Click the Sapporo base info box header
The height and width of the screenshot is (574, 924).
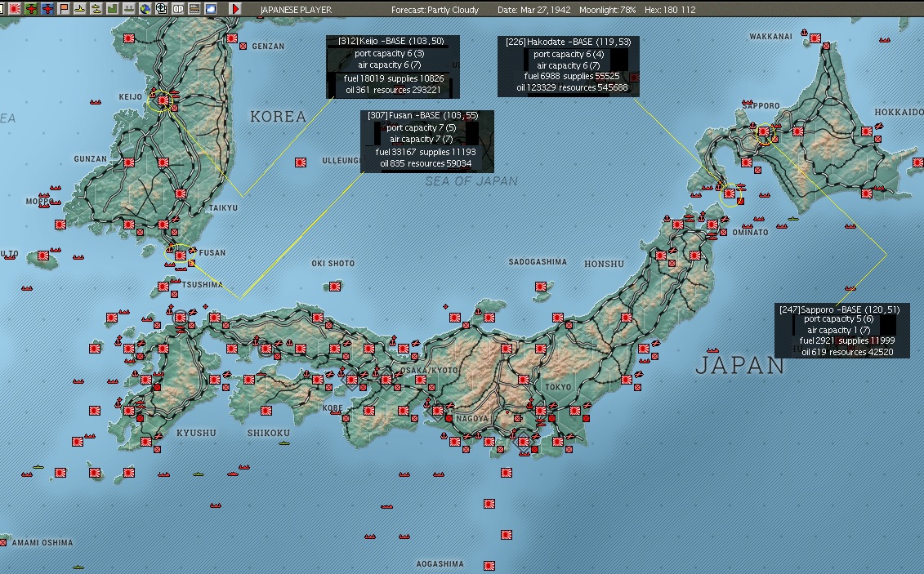tap(839, 309)
